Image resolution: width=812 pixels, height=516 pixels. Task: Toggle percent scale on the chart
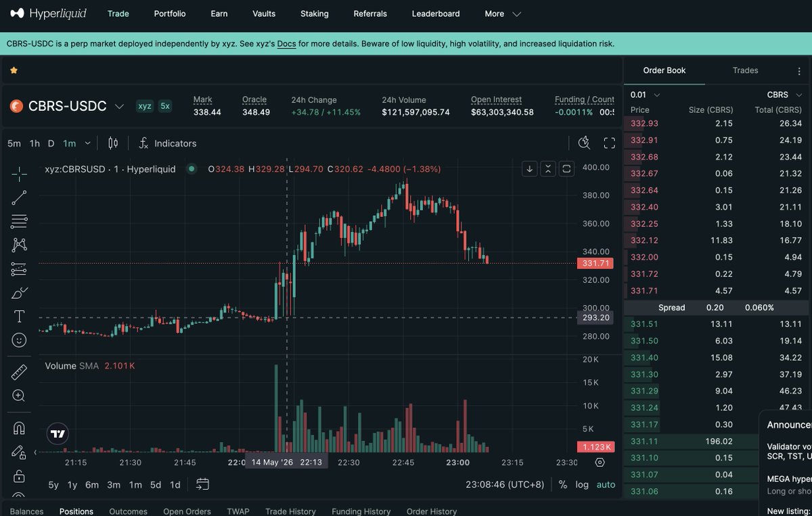[x=562, y=485]
